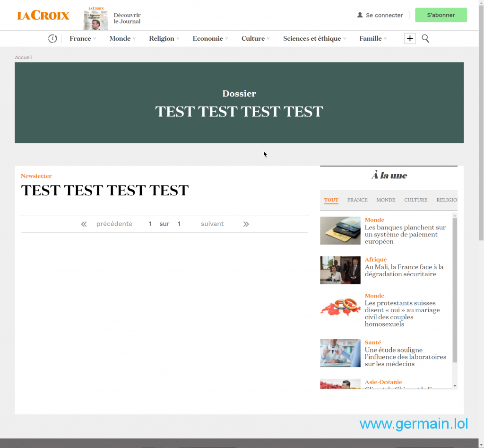Viewport: 484px width, 448px height.
Task: Click the À la une list scrollbar
Action: 455,290
